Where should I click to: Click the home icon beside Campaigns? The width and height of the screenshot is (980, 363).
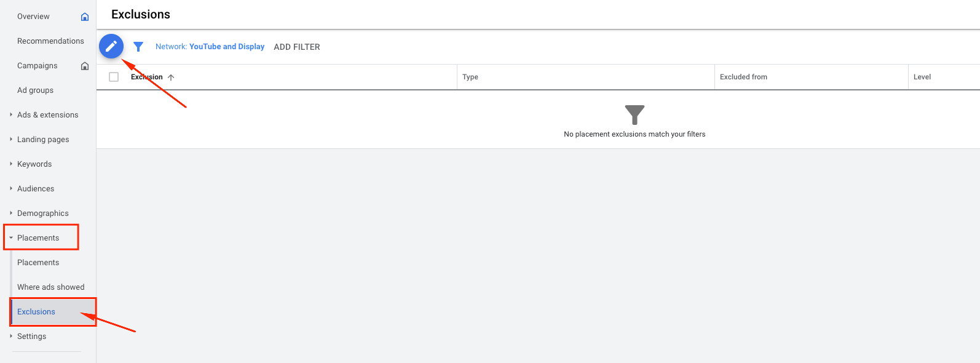(x=85, y=66)
